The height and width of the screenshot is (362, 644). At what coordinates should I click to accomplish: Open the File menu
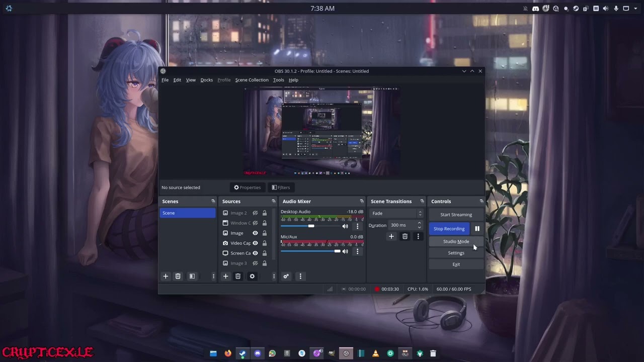coord(165,80)
